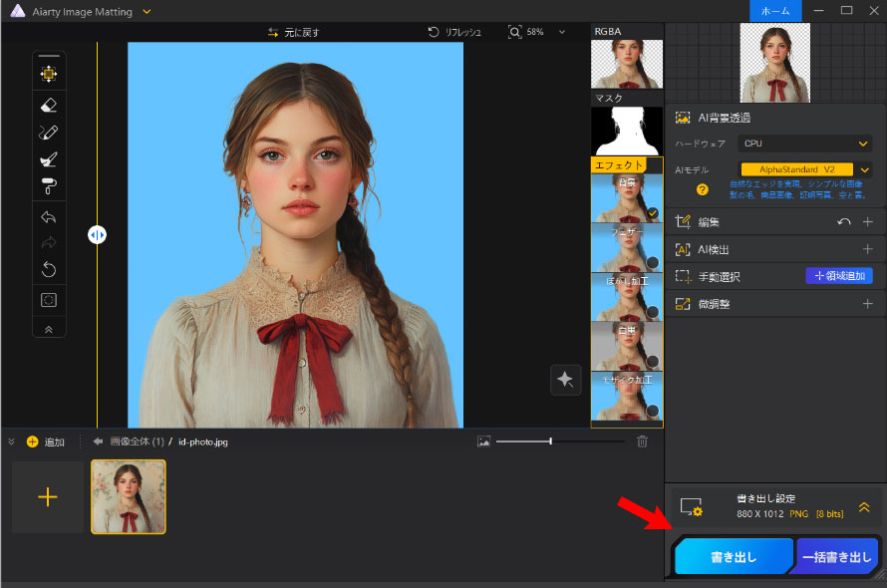
Task: Select the move/pan tool
Action: (49, 74)
